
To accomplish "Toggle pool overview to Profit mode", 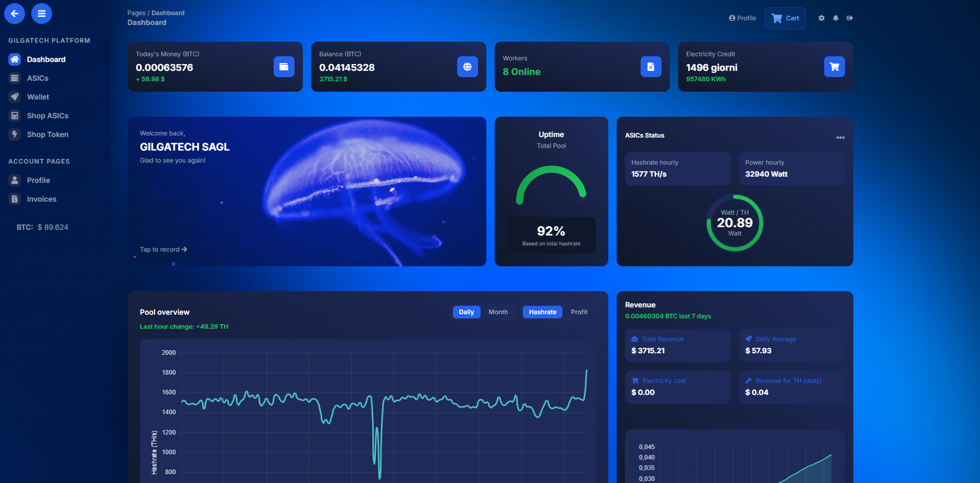I will pos(579,312).
